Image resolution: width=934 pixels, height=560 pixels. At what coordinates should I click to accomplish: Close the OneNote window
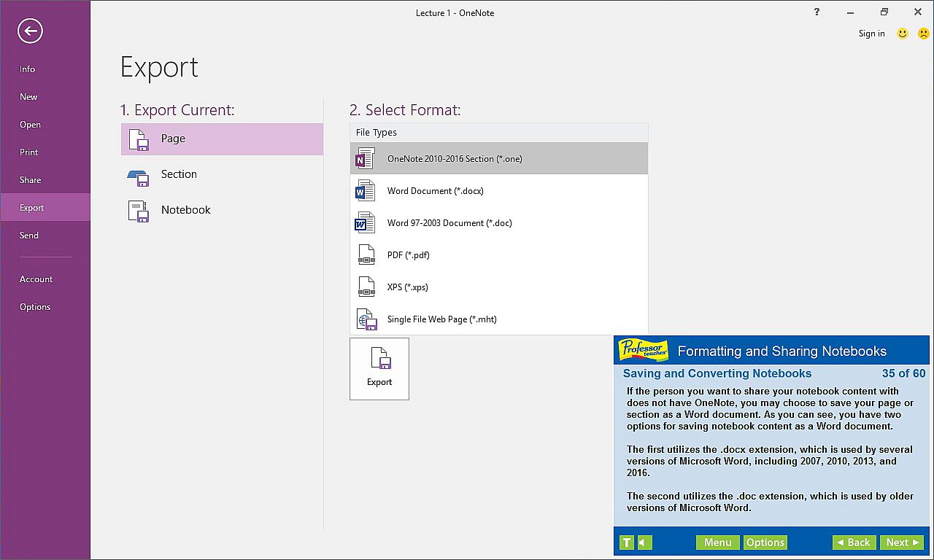point(918,12)
